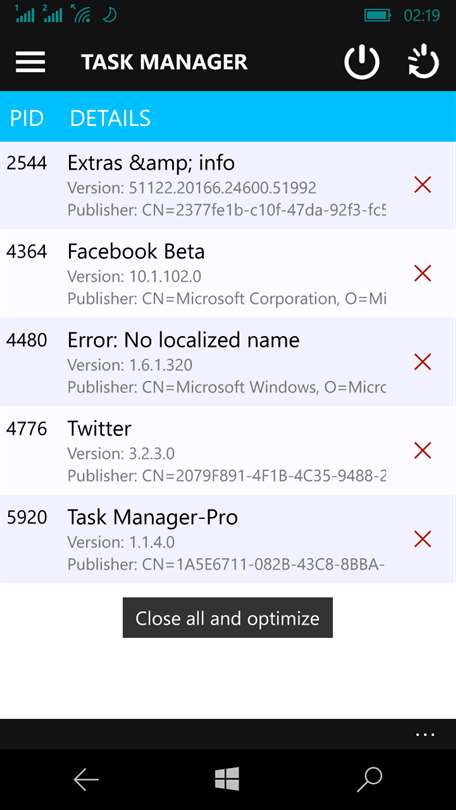Click the Close all and optimize button
The height and width of the screenshot is (810, 456).
(228, 618)
